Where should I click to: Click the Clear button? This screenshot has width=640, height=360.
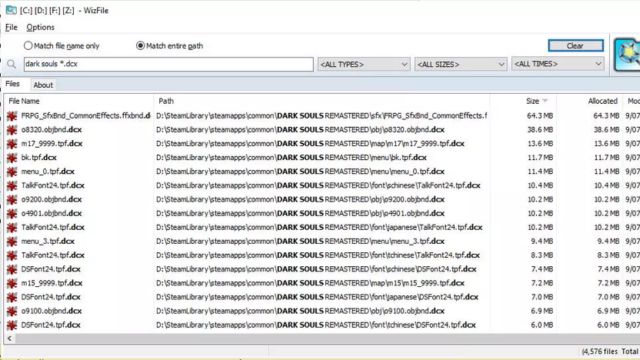point(575,46)
